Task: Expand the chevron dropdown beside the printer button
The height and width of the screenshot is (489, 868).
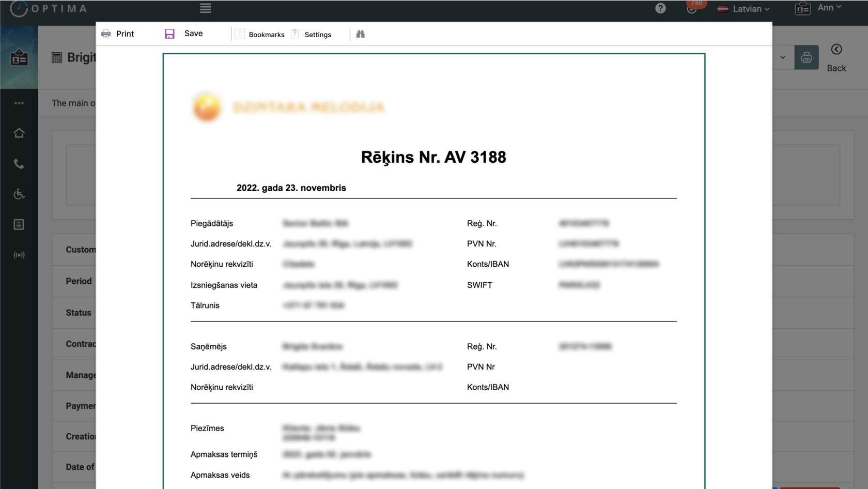Action: [783, 57]
